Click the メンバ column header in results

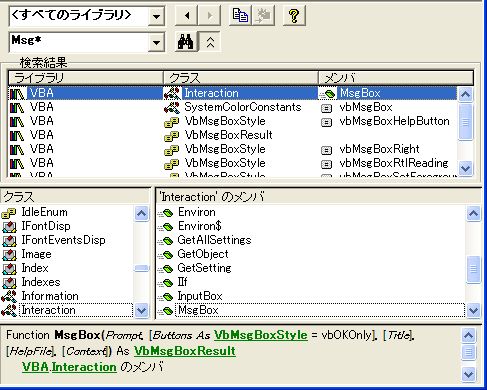(x=396, y=78)
